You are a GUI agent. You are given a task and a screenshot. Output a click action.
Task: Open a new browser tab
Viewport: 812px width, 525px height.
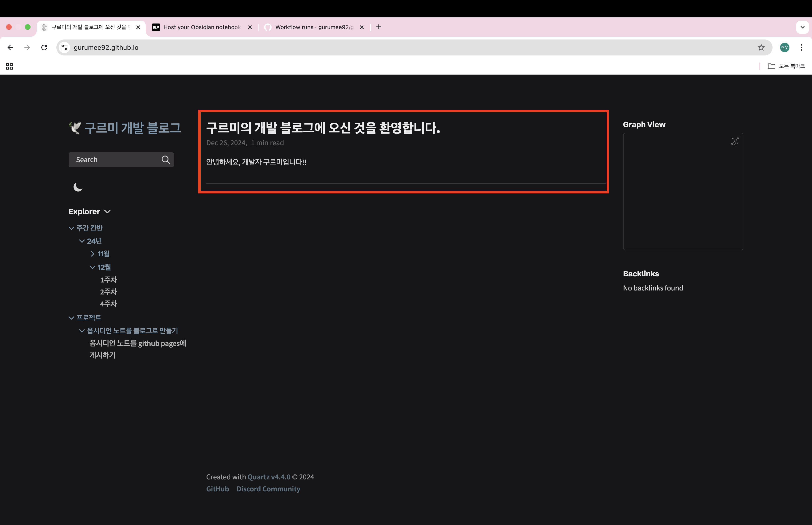pos(379,27)
